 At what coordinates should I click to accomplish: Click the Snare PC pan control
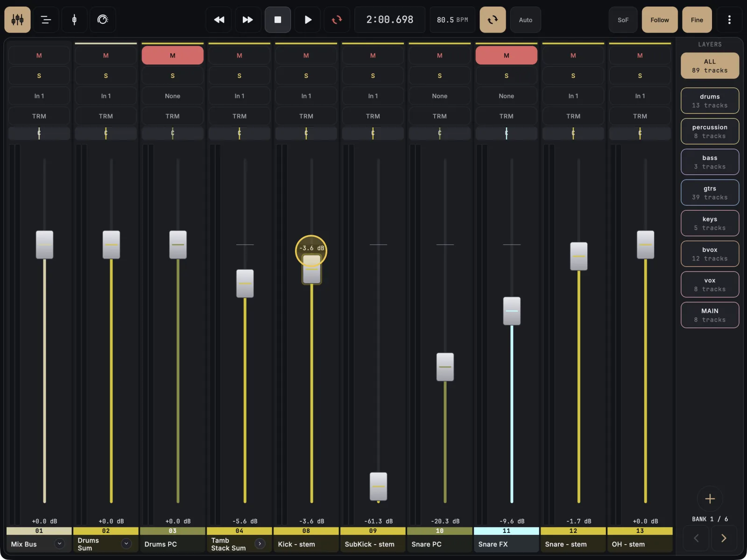(x=440, y=133)
